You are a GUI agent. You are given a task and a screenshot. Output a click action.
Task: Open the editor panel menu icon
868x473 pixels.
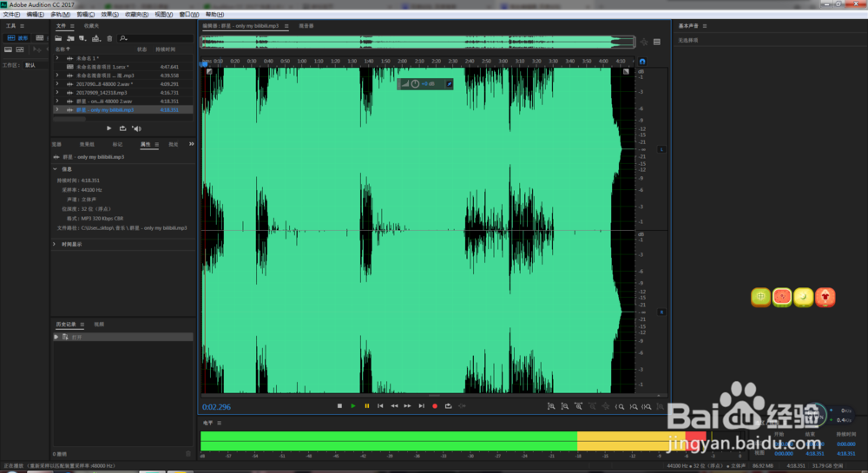(x=286, y=26)
